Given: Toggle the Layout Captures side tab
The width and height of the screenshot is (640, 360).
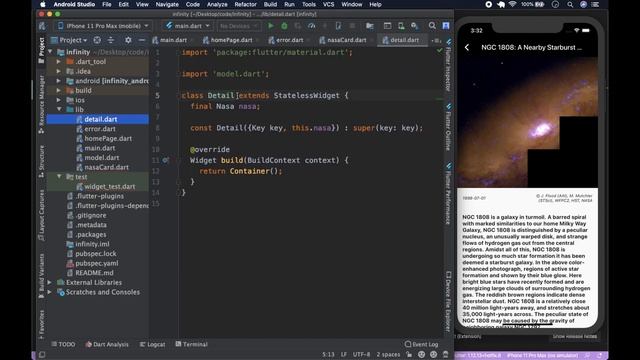Looking at the screenshot, I should [x=41, y=215].
